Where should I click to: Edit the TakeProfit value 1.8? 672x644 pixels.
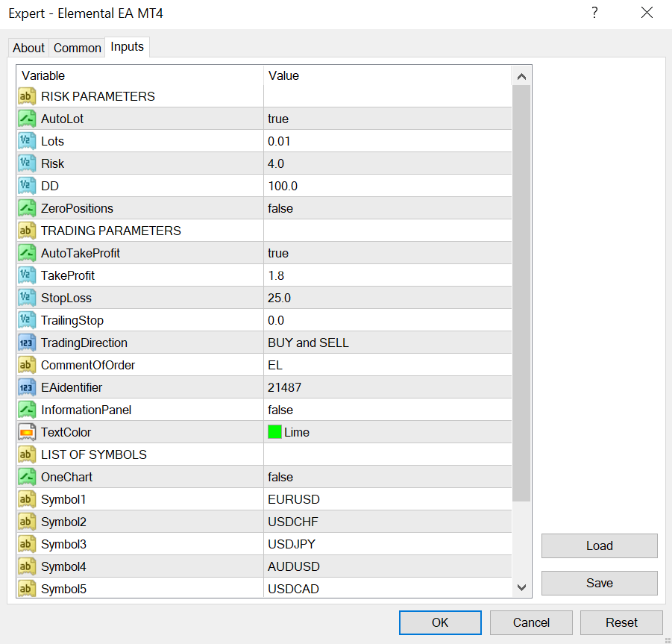point(387,275)
